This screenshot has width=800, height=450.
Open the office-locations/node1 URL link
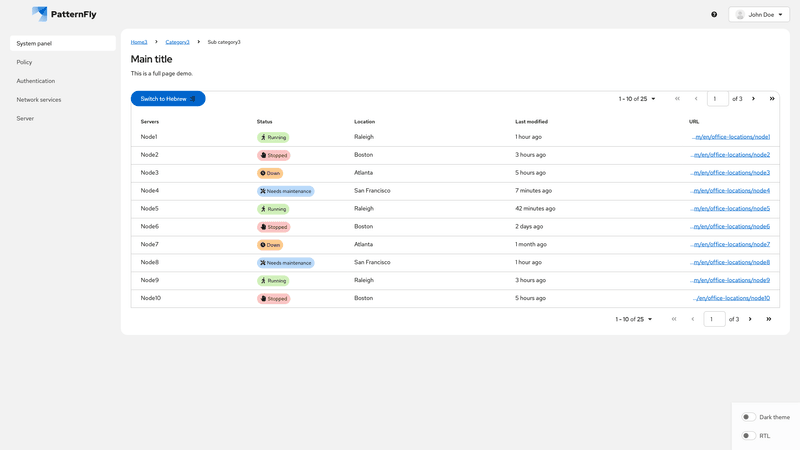coord(731,137)
